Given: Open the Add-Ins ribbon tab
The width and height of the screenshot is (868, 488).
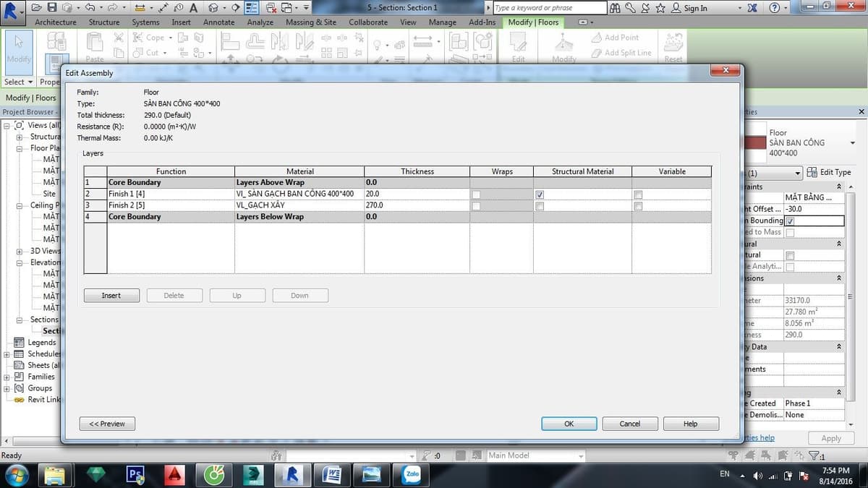Looking at the screenshot, I should (x=482, y=22).
